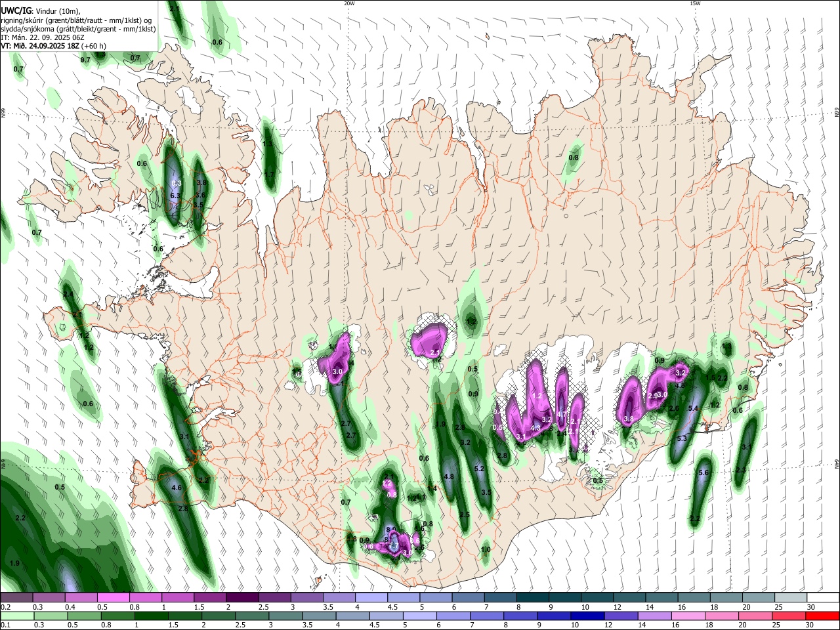Click the 2.5 value on the southern map

coord(465,514)
